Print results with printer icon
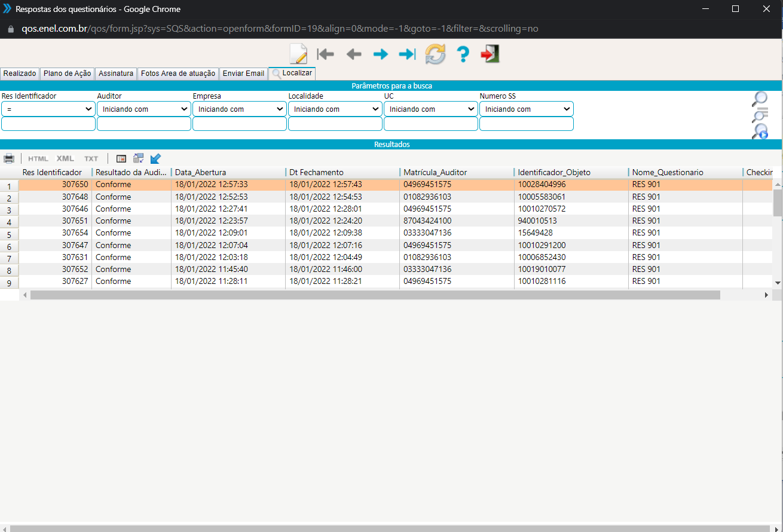Screen dimensions: 783x532 9,158
